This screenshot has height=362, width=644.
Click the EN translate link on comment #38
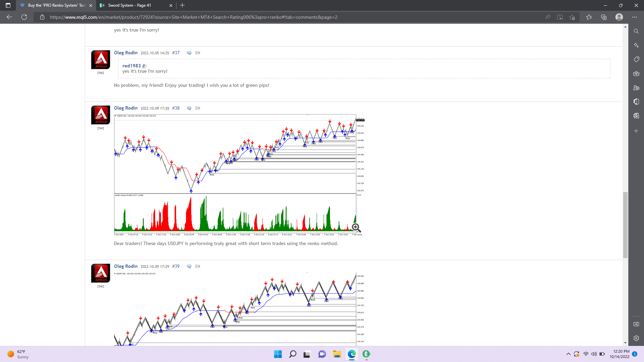pos(198,108)
